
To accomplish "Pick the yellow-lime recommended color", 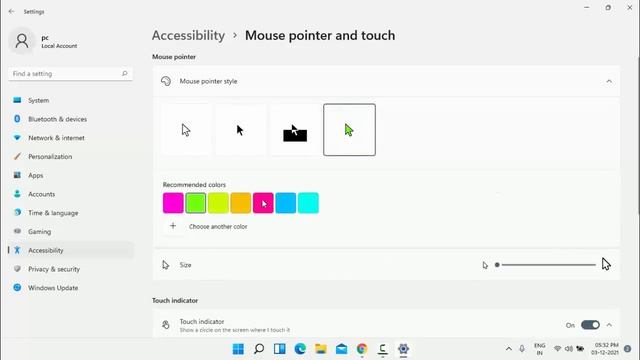I will point(218,203).
